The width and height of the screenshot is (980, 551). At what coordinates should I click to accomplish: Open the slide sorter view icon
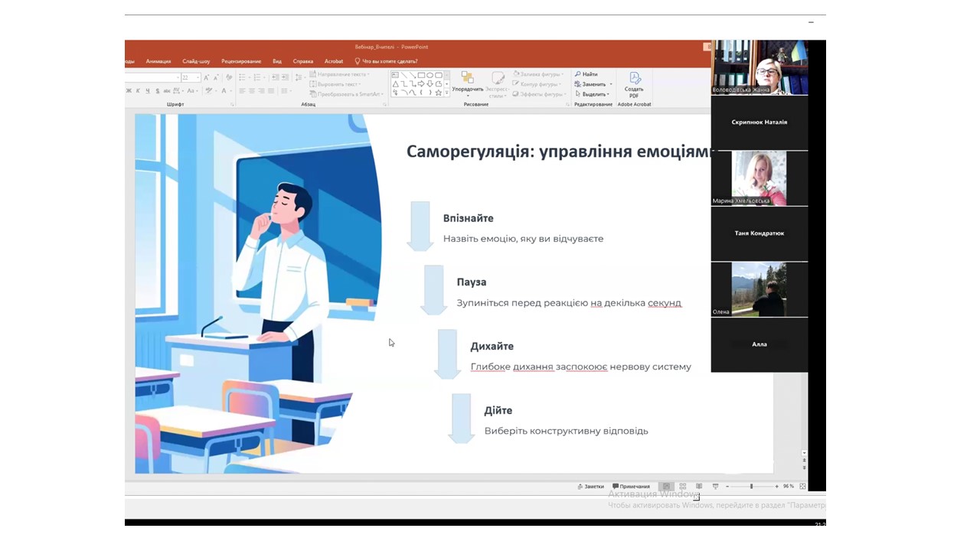[682, 487]
